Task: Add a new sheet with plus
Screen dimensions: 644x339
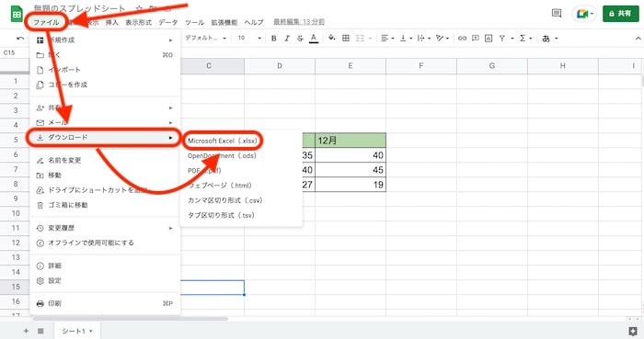Action: click(x=26, y=331)
